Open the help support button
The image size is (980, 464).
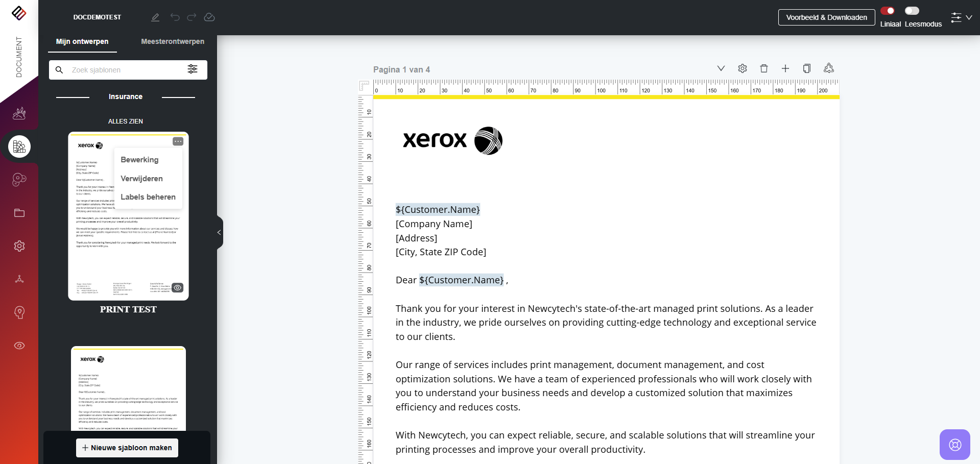954,445
